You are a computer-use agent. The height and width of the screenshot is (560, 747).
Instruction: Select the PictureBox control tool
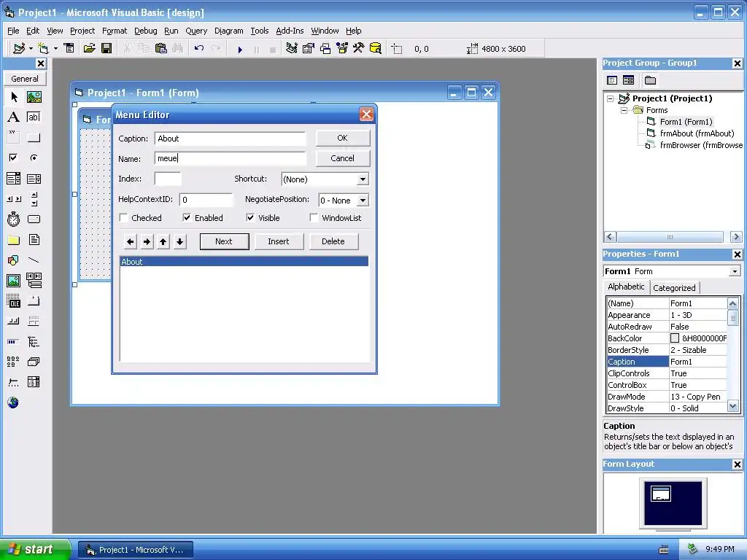coord(34,97)
